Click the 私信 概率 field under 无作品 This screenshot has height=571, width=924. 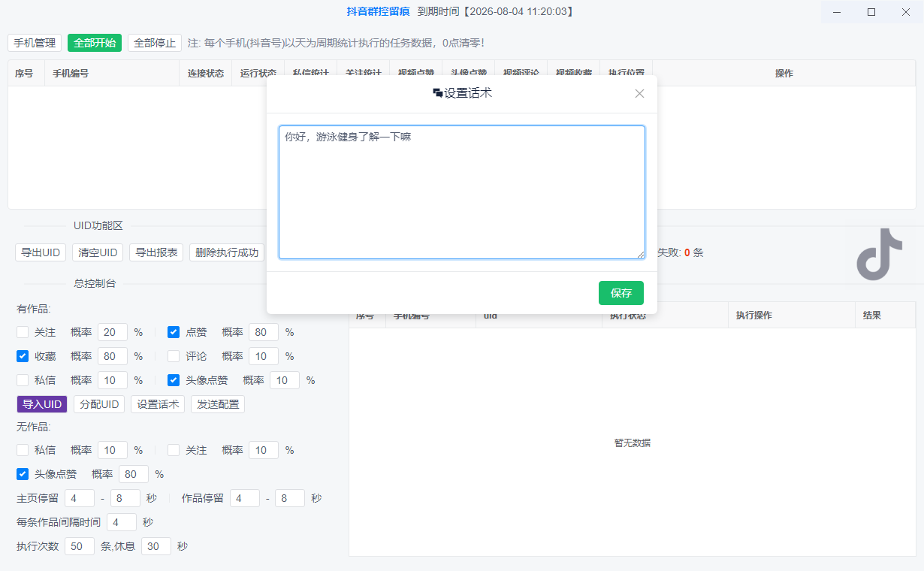(x=113, y=450)
